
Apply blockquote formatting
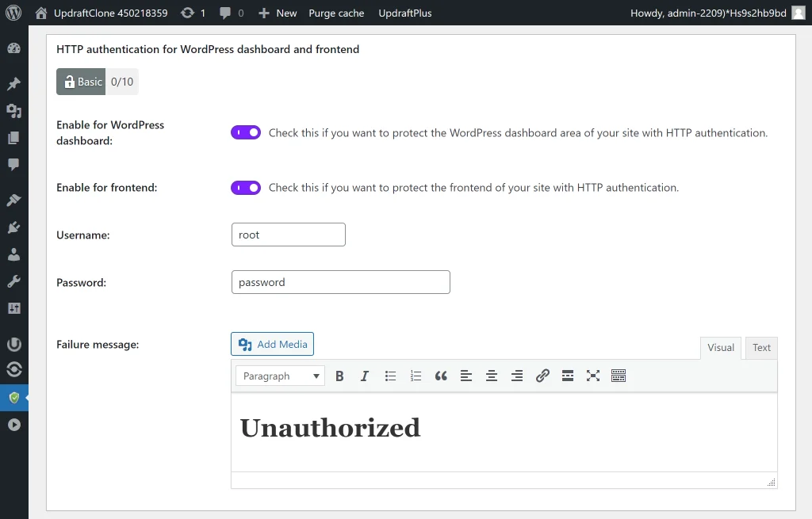(441, 376)
